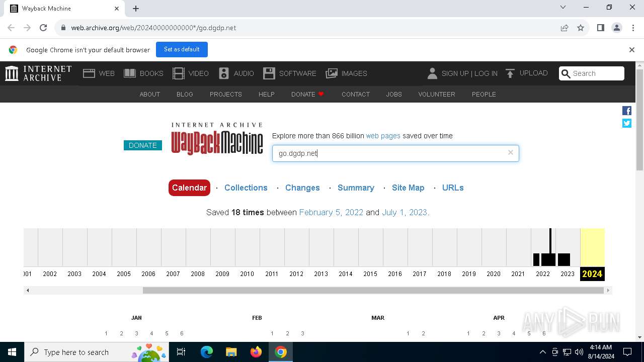The image size is (644, 362).
Task: Open the Jobs menu item
Action: 394,94
